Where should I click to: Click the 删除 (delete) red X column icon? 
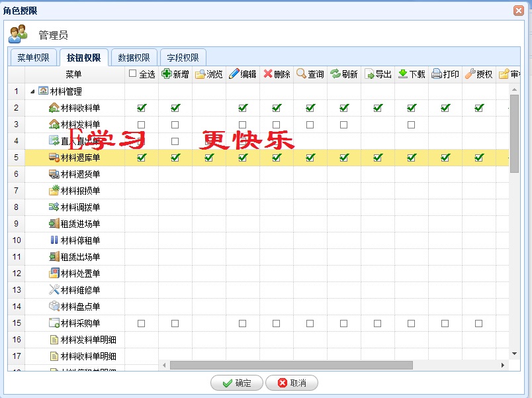(x=268, y=74)
